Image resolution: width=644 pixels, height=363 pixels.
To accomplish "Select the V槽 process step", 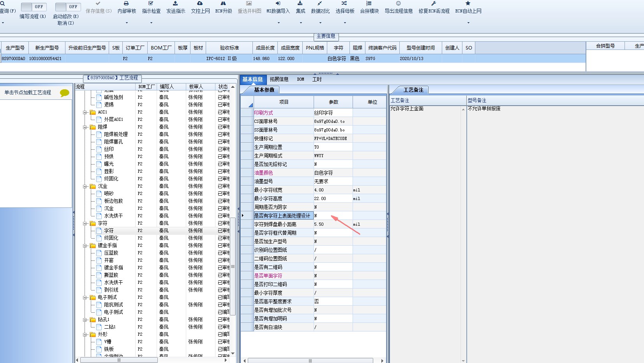I will [108, 342].
